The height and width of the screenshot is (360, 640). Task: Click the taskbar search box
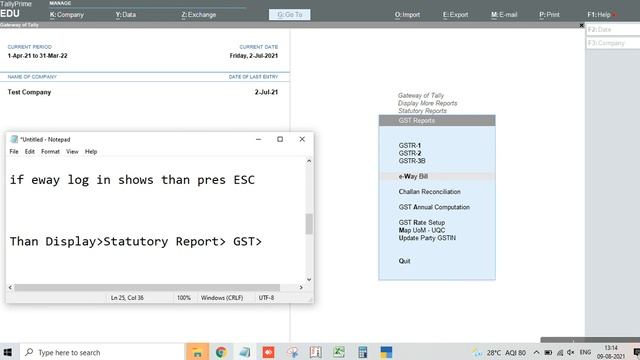102,352
